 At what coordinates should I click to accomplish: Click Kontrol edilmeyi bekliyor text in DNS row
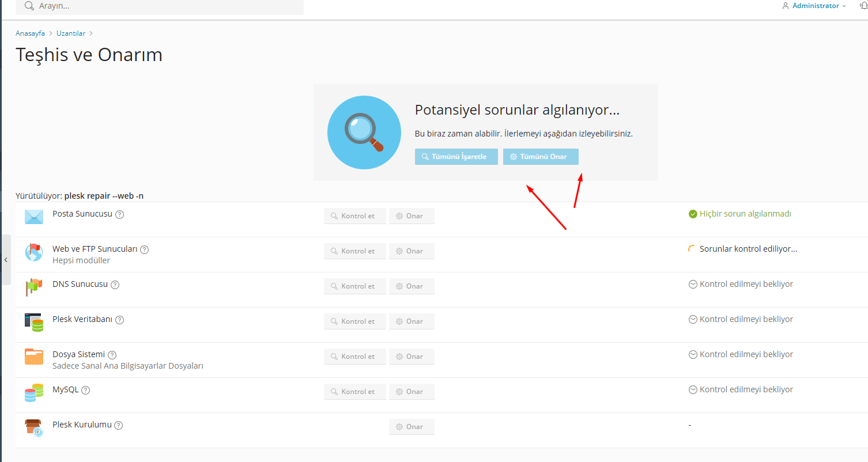click(746, 284)
